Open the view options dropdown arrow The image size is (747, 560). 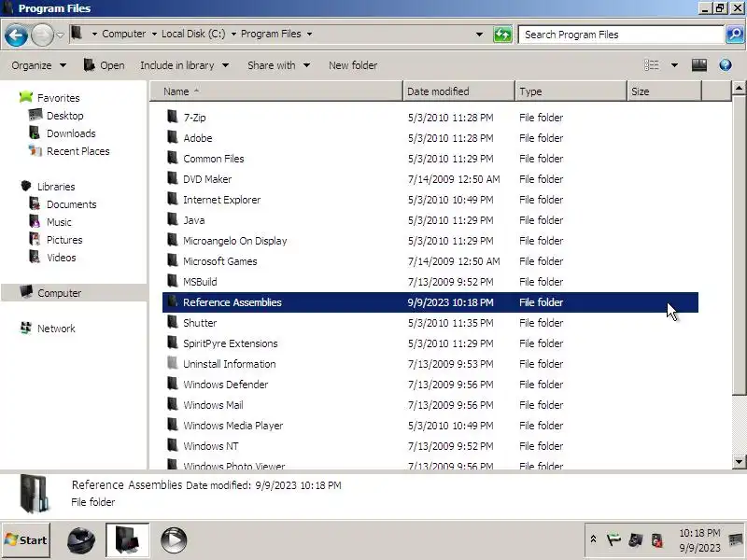click(x=674, y=65)
